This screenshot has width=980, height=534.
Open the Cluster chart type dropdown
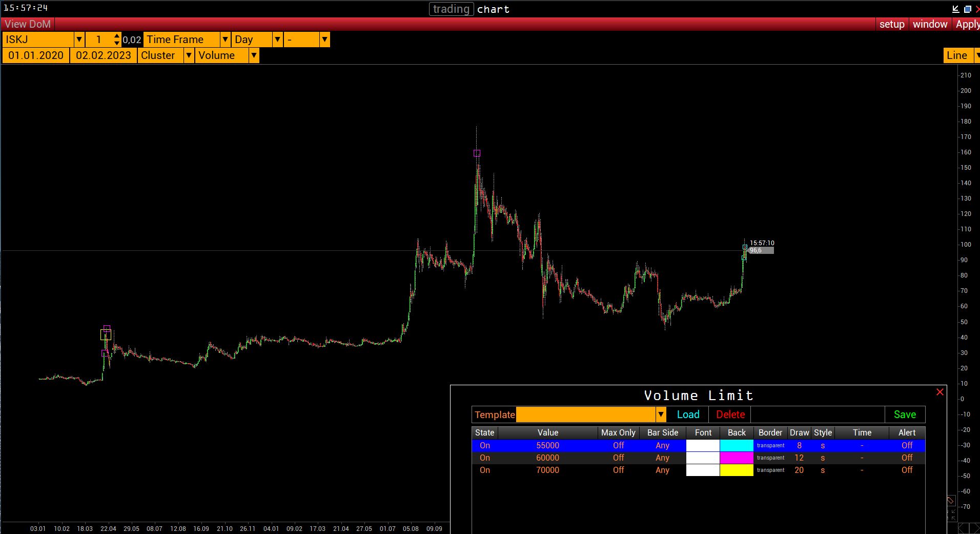189,55
